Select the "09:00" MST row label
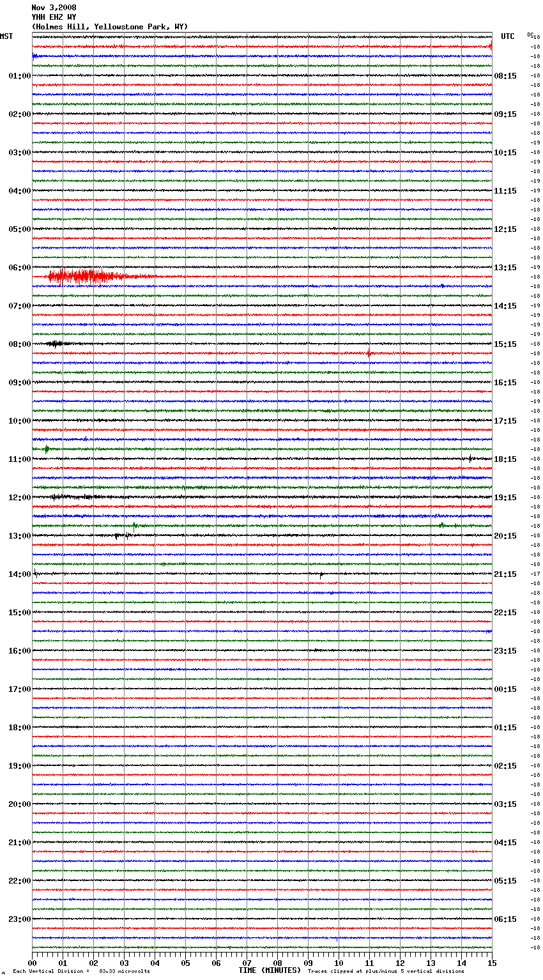 pyautogui.click(x=20, y=383)
